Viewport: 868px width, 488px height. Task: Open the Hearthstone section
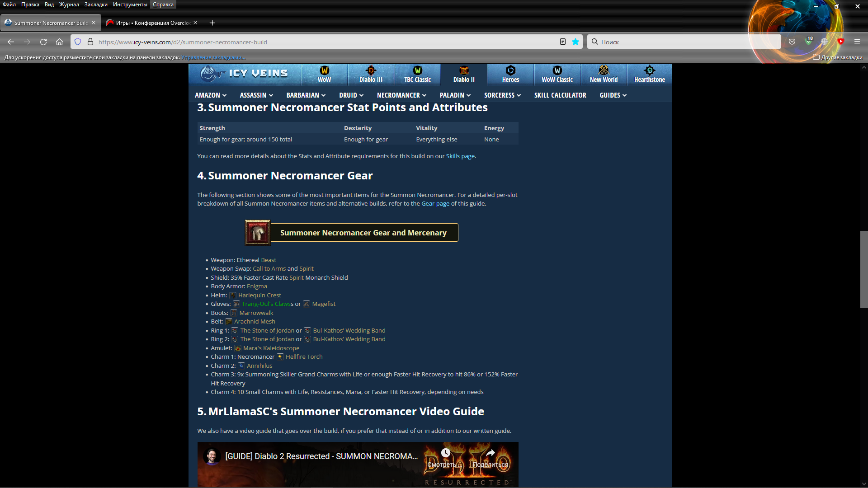click(x=650, y=75)
